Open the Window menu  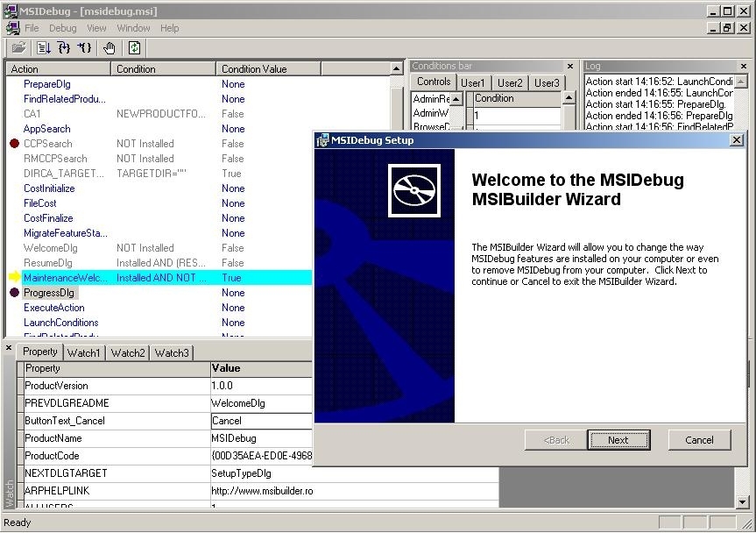click(133, 28)
